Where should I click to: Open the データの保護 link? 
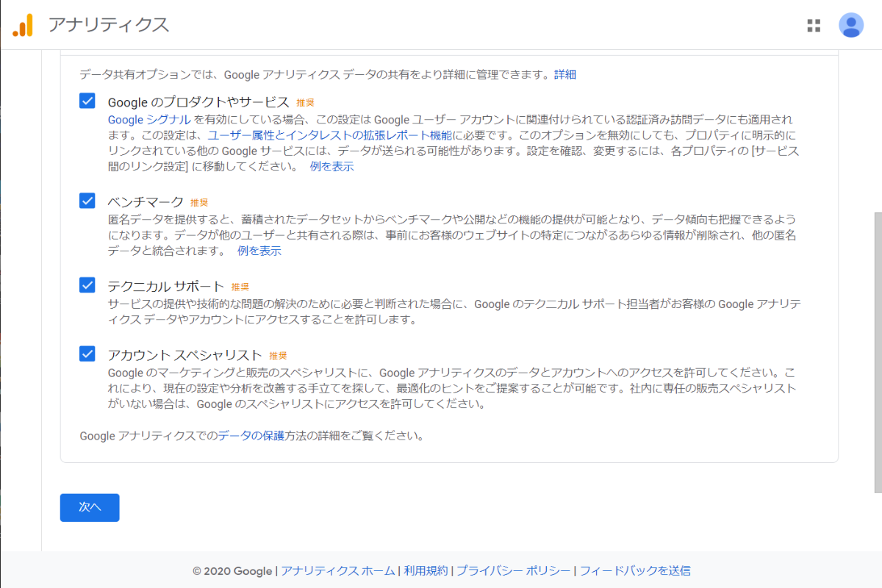tap(251, 436)
